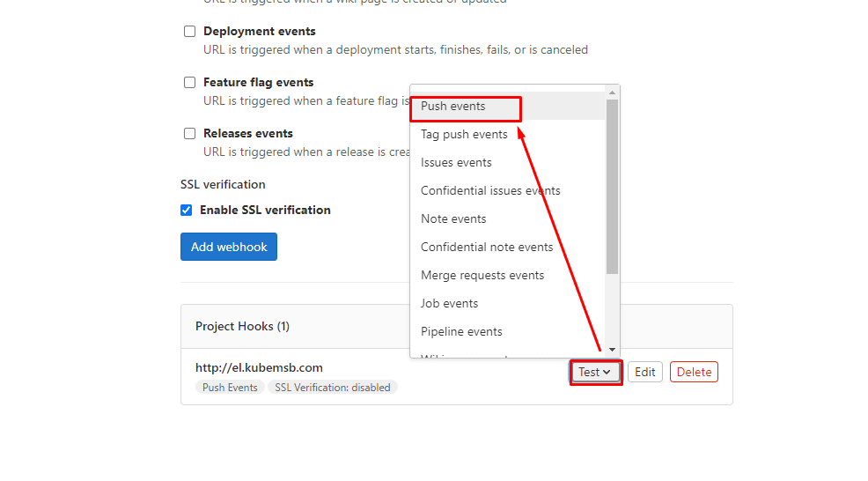868x481 pixels.
Task: Click Edit for el.kubemsb.com hook
Action: click(645, 372)
